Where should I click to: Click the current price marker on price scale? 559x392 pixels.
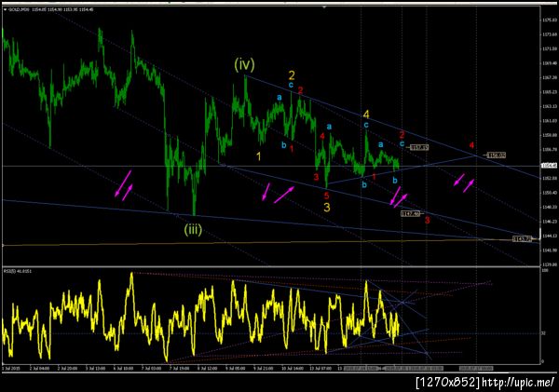550,166
